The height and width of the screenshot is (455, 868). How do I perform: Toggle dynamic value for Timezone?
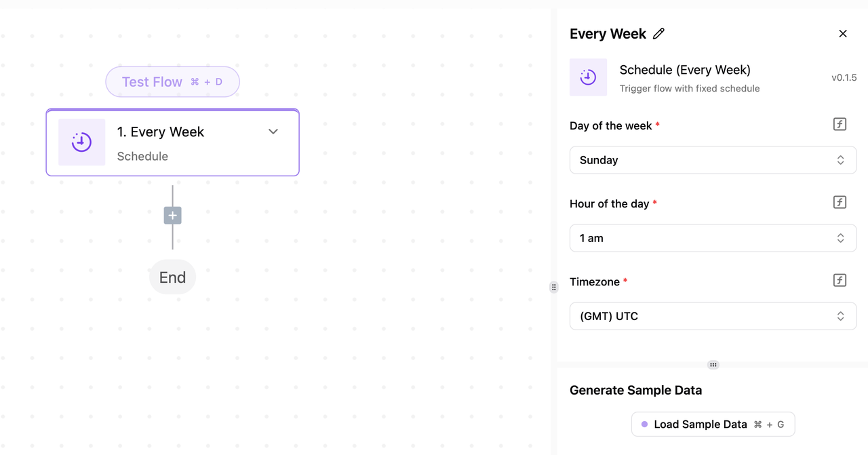pos(840,281)
